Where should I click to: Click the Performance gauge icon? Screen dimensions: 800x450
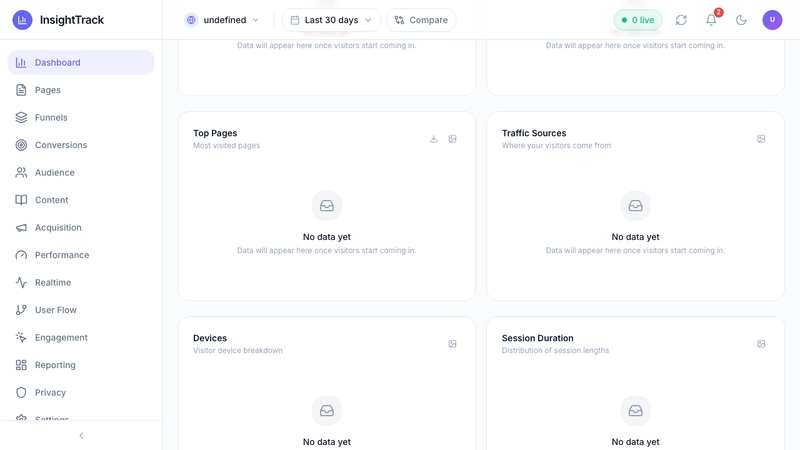tap(21, 255)
